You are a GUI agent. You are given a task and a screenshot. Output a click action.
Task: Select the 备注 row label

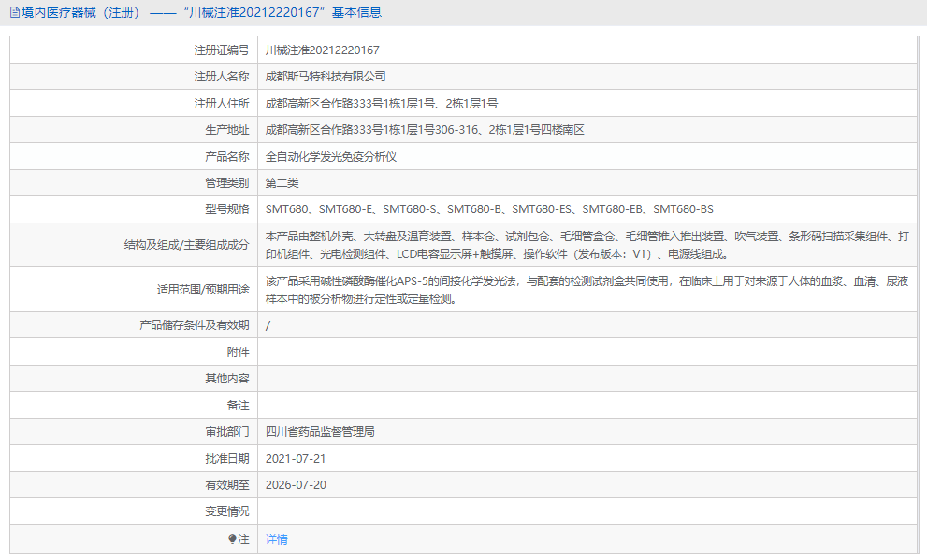237,405
